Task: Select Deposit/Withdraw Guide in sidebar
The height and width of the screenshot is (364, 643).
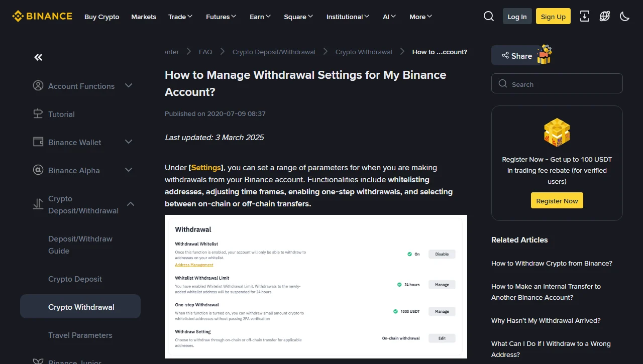Action: (80, 245)
